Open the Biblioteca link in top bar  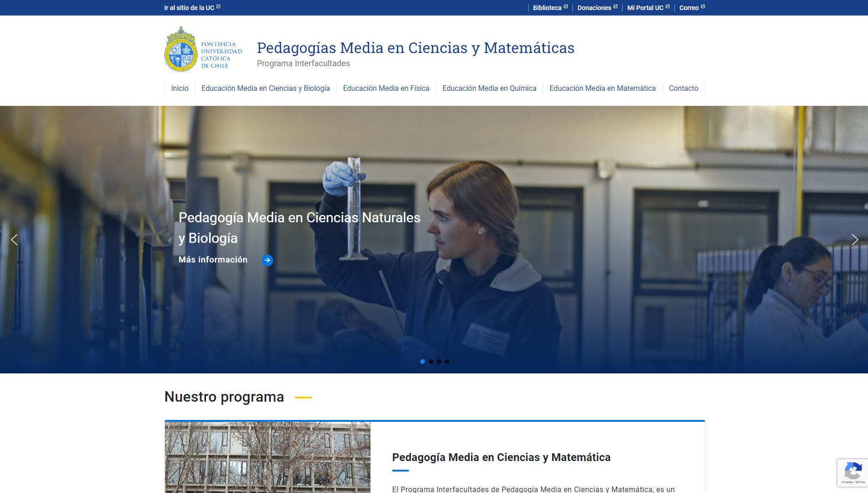pyautogui.click(x=550, y=8)
